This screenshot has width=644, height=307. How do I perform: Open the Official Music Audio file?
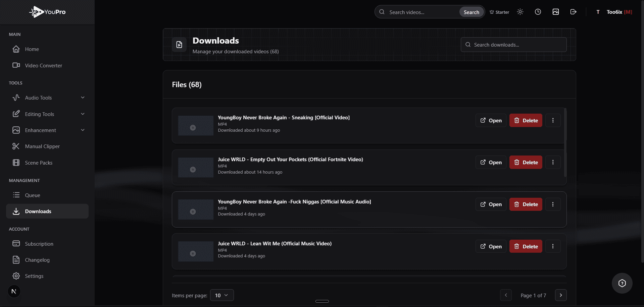491,204
